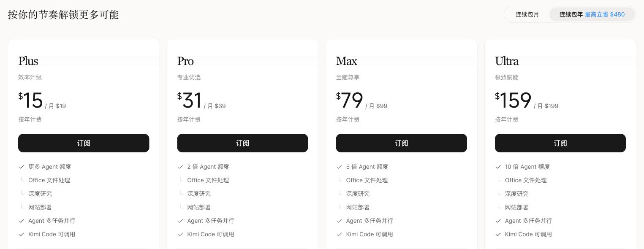644x249 pixels.
Task: Click Max plan's Kimi Code 可调用 checkmark
Action: click(x=339, y=234)
